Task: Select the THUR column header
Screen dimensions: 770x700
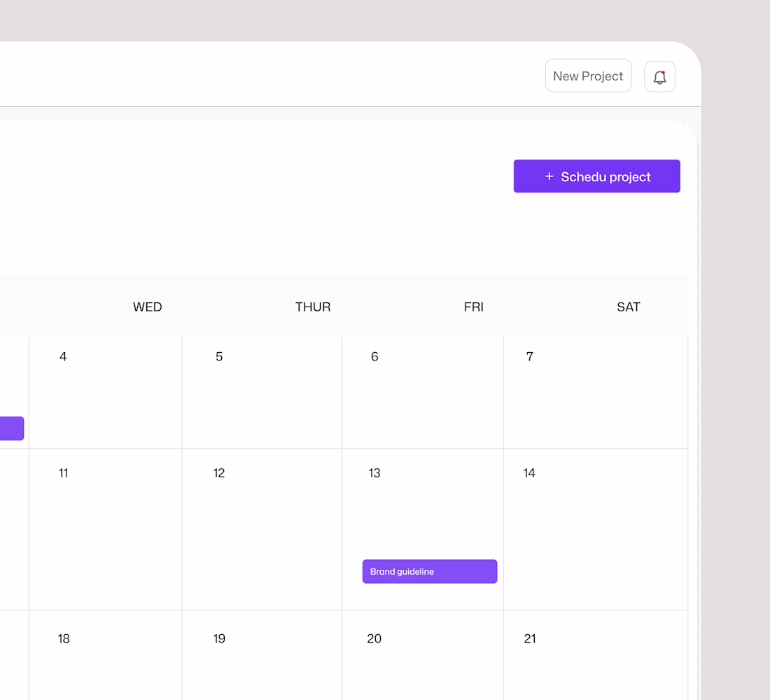Action: (x=313, y=307)
